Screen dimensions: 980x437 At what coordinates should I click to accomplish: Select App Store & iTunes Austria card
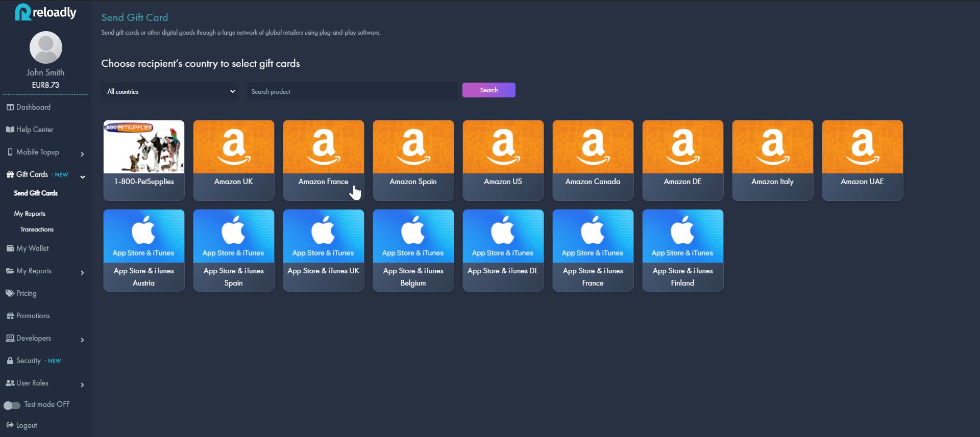144,250
